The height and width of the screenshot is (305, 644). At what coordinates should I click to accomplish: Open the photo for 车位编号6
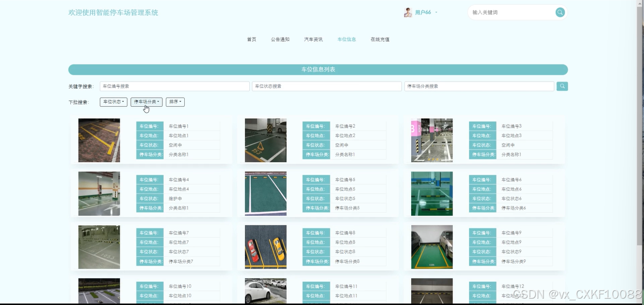tap(432, 194)
